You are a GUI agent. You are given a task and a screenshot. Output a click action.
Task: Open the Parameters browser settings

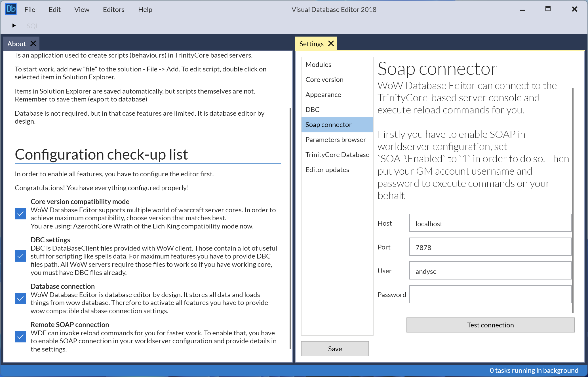coord(336,139)
